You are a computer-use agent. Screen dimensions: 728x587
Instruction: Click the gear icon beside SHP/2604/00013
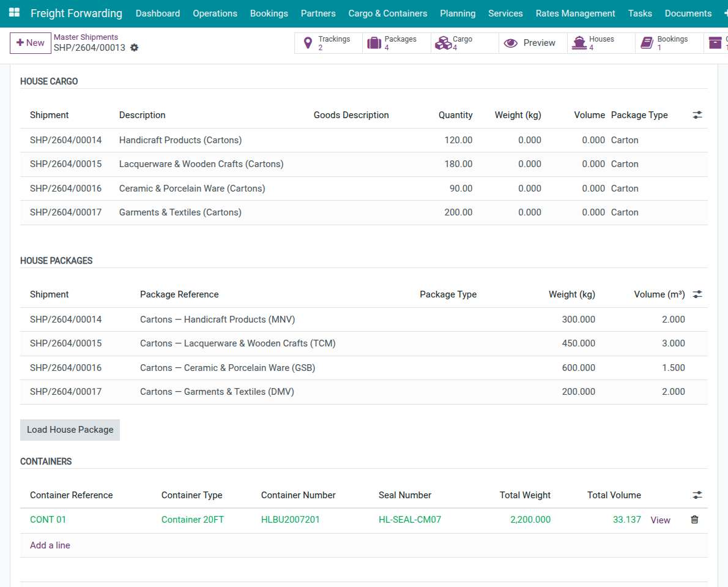tap(135, 48)
